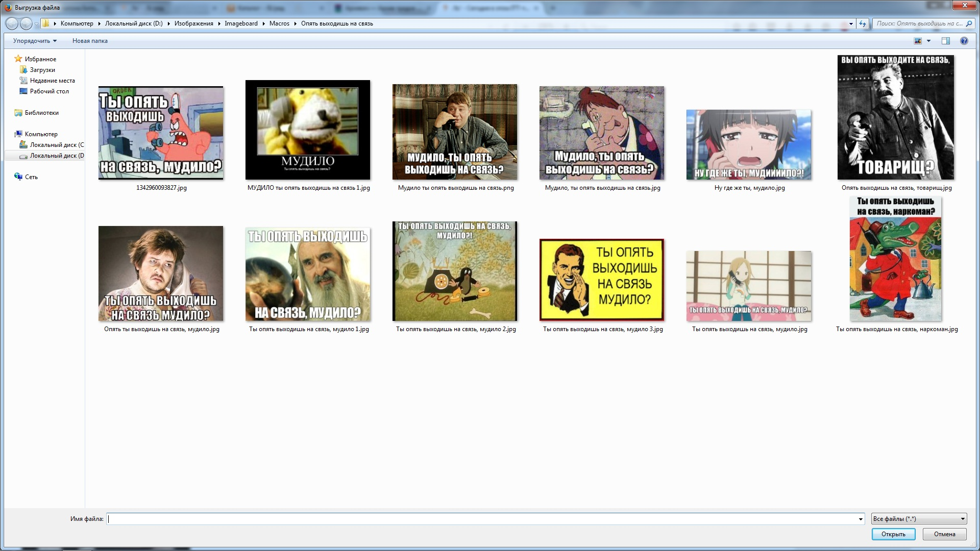Select anime thumbnail Ты опять выходишь на связь, мудило.jpg
The image size is (980, 551).
(x=749, y=286)
